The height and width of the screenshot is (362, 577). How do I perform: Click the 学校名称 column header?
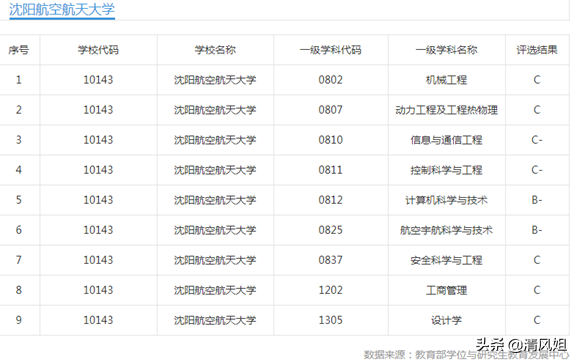click(215, 50)
